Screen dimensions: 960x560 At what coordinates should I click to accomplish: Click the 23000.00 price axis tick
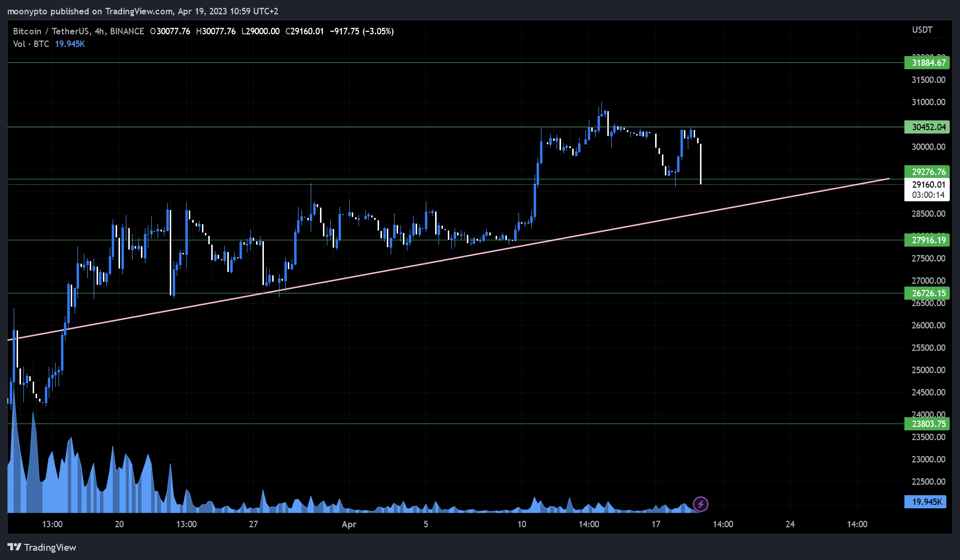[x=928, y=459]
